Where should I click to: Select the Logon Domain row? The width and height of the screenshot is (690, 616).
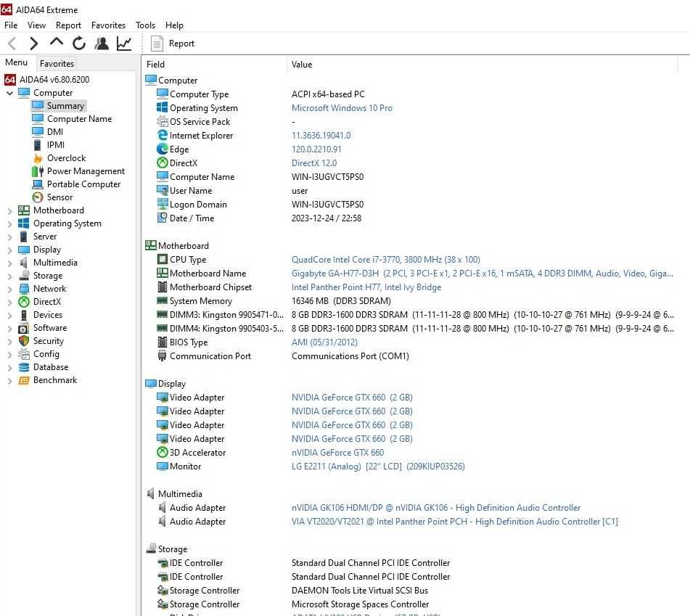point(409,205)
